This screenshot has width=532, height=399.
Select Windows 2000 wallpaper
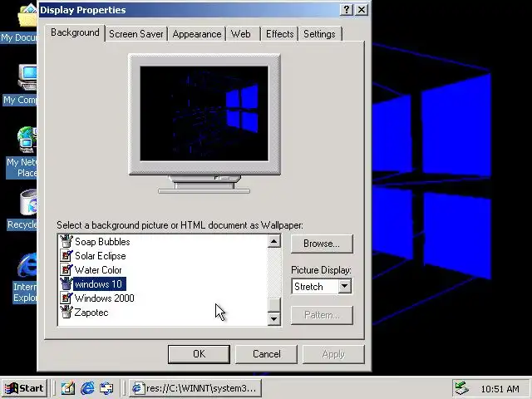pyautogui.click(x=104, y=298)
